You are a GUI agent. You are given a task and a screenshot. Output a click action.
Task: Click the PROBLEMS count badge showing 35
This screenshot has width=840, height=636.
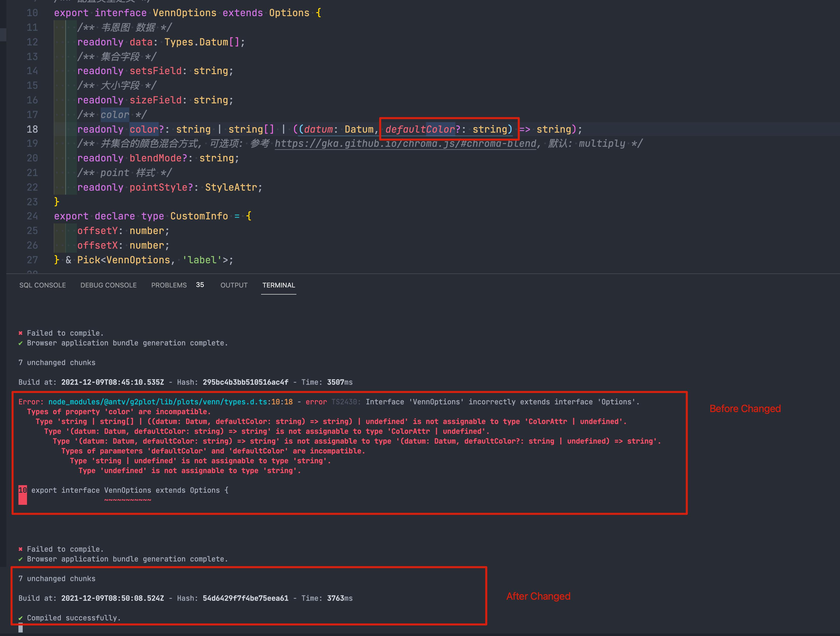point(200,285)
